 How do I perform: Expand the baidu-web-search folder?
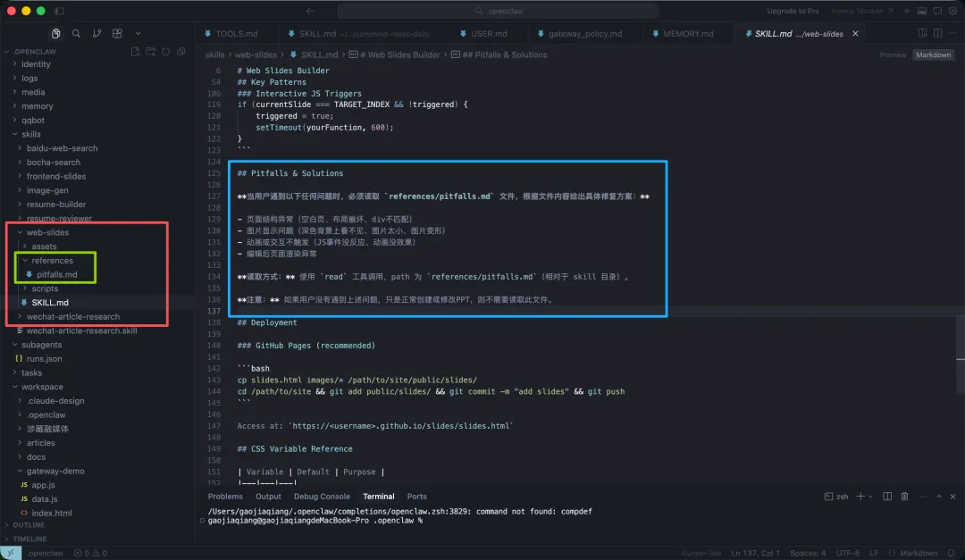62,148
